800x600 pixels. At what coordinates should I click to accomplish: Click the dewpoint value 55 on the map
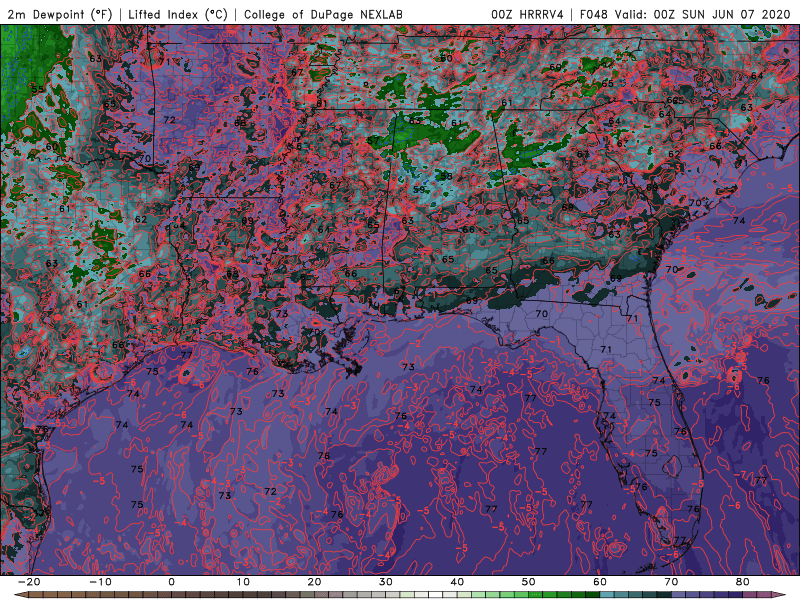[x=38, y=89]
